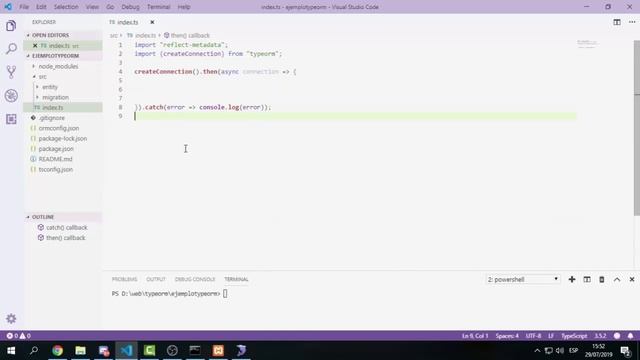Change indentation via Spaces: 4
The height and width of the screenshot is (360, 640).
click(507, 336)
